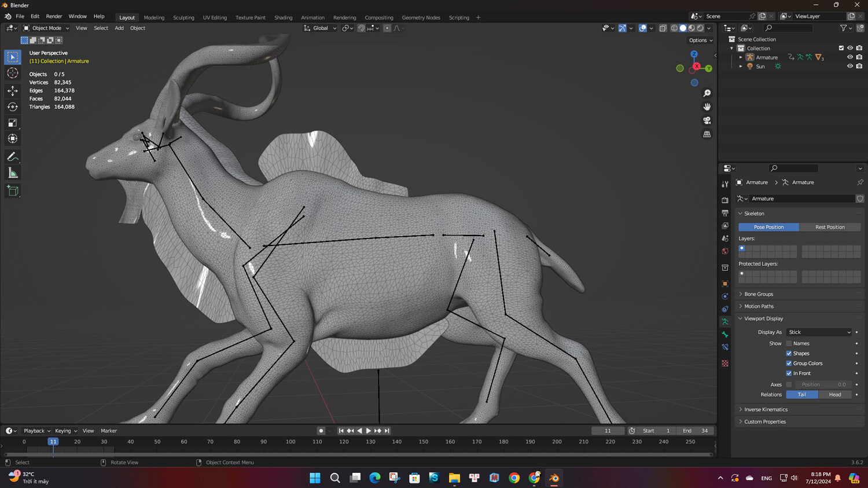Viewport: 868px width, 488px height.
Task: Click the Pose Position button
Action: [768, 228]
